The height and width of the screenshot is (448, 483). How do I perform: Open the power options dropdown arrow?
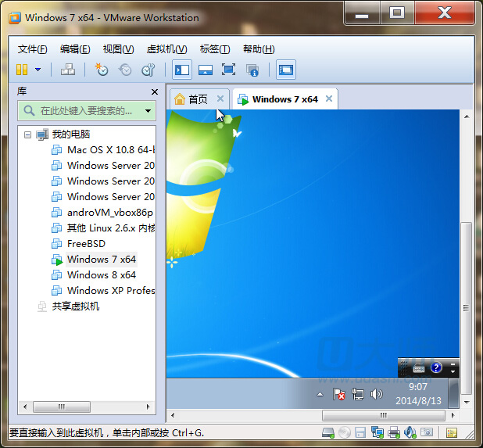click(x=38, y=70)
